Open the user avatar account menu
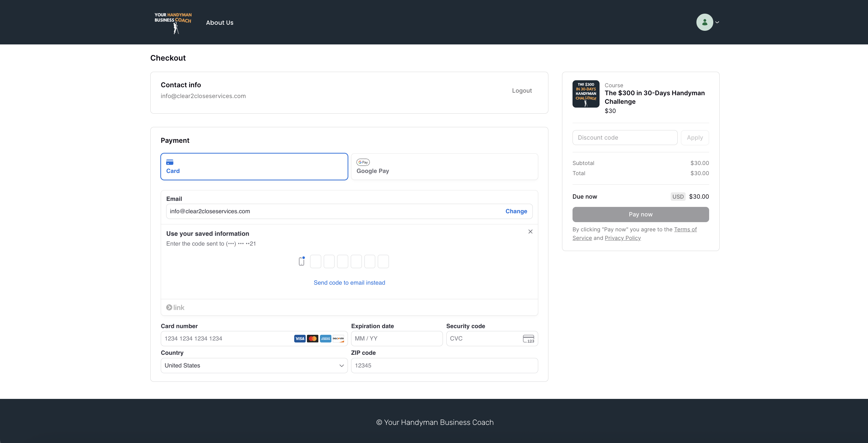Viewport: 868px width, 443px height. tap(704, 22)
